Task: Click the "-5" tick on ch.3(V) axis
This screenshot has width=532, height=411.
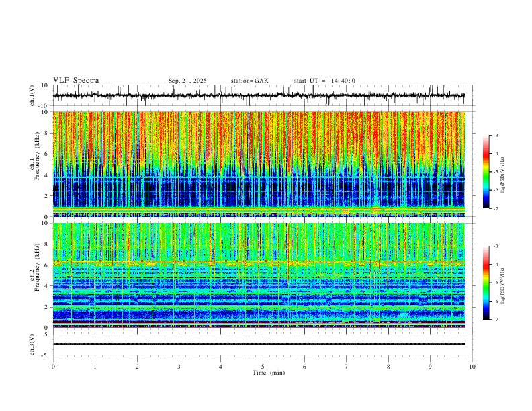Action: (x=46, y=355)
